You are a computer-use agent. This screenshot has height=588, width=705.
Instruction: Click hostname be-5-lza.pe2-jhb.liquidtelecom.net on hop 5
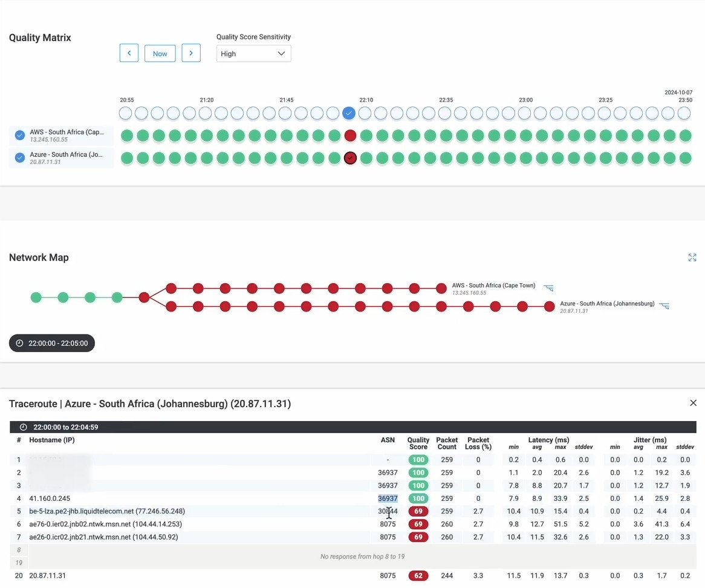[106, 511]
